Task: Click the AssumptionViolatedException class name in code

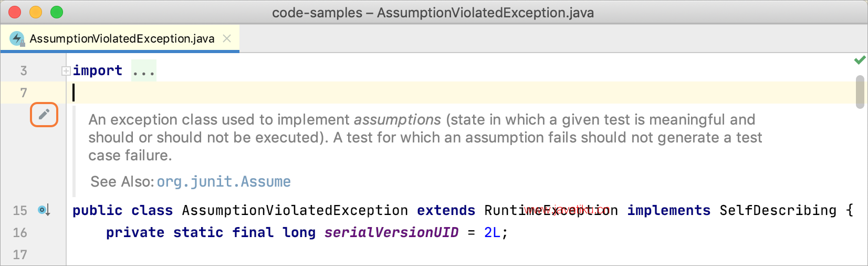Action: 295,210
